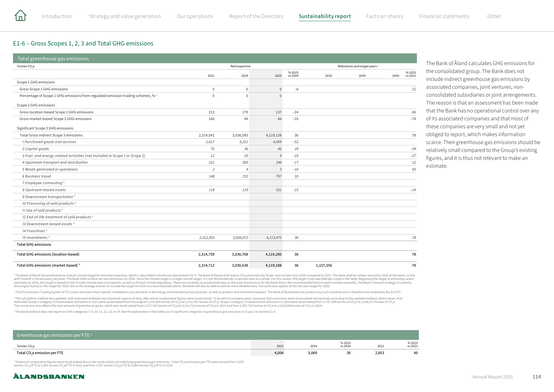The image size is (554, 392).
Task: Click the Total CO2e emission per FTE label
Action: 40,353
